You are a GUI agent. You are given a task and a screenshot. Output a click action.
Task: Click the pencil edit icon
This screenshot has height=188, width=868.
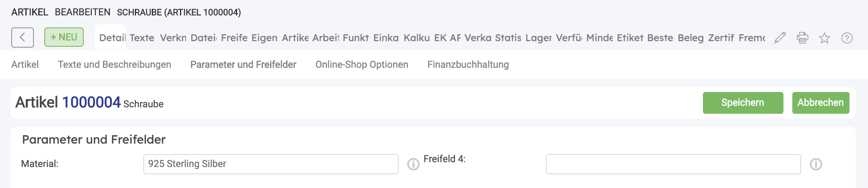point(780,38)
